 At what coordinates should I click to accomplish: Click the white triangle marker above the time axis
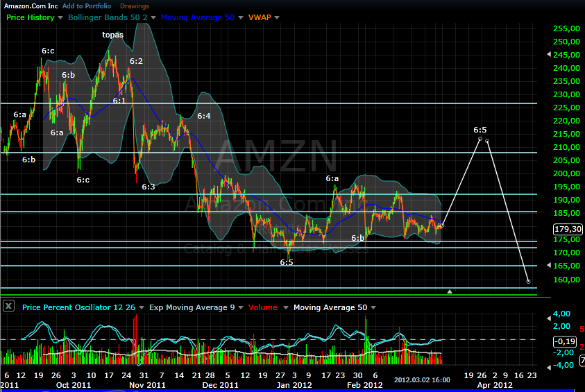click(450, 291)
